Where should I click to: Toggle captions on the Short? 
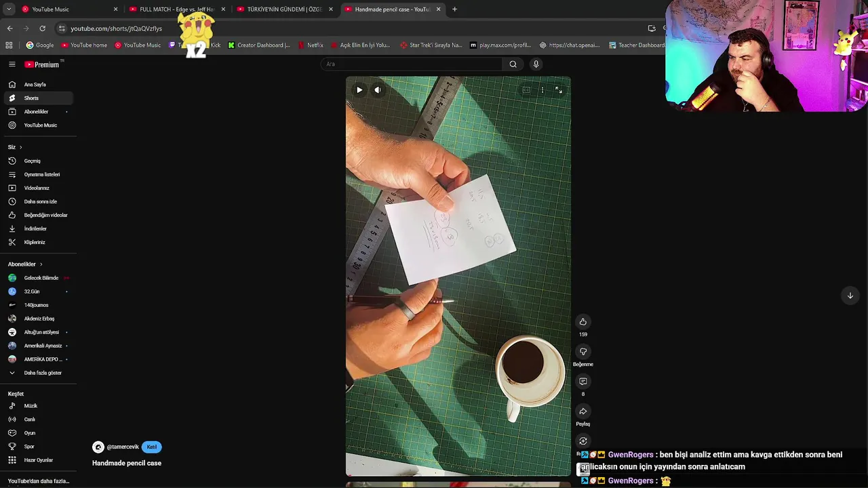coord(526,89)
